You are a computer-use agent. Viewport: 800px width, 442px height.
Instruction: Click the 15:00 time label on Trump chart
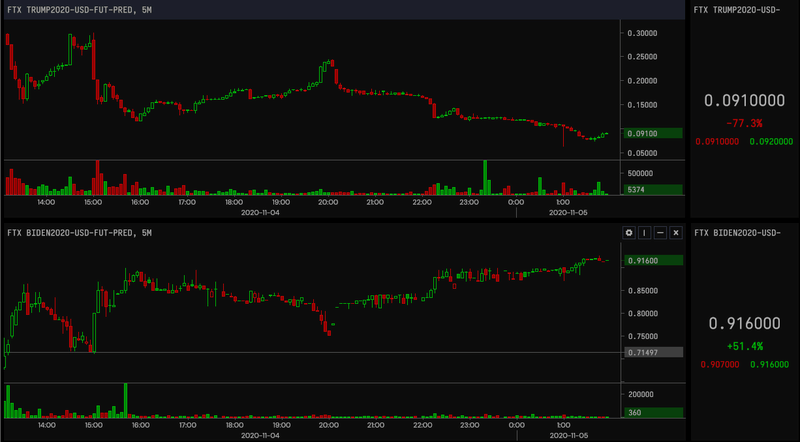tap(93, 202)
